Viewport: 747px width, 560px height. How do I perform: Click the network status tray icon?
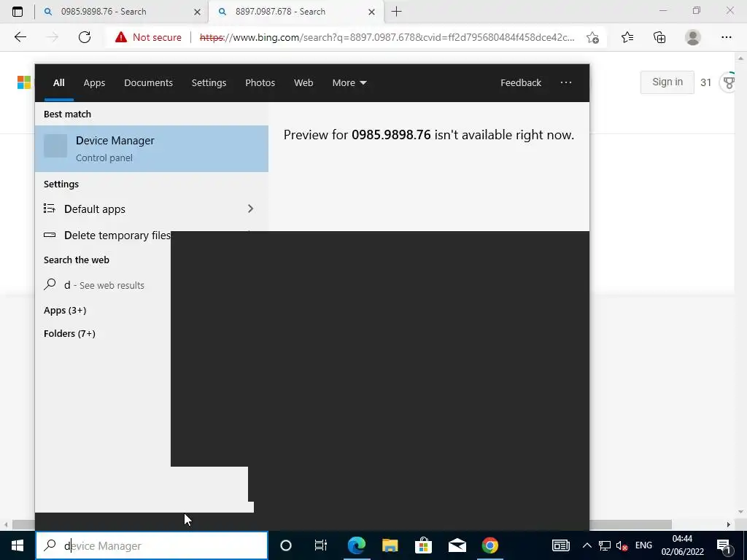click(605, 545)
